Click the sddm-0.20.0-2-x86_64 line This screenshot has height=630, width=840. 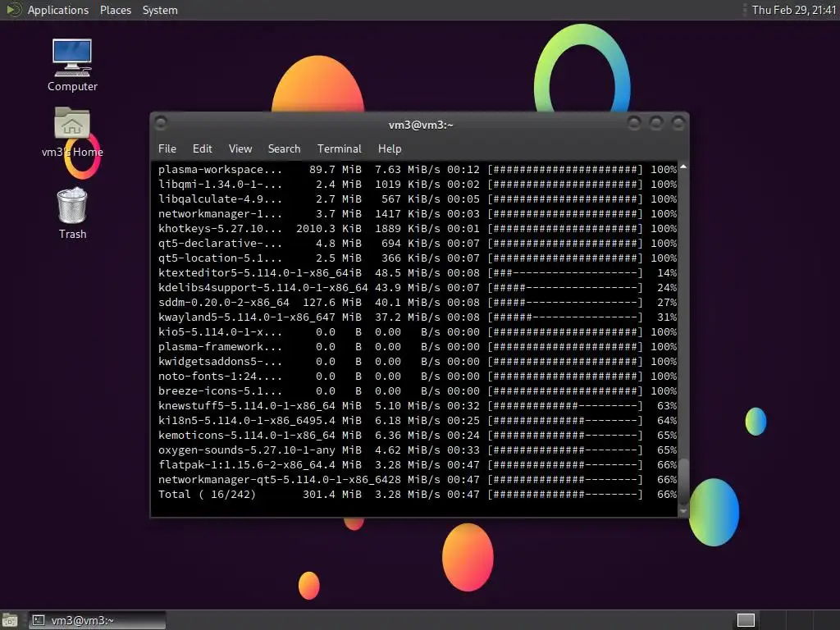pos(418,302)
